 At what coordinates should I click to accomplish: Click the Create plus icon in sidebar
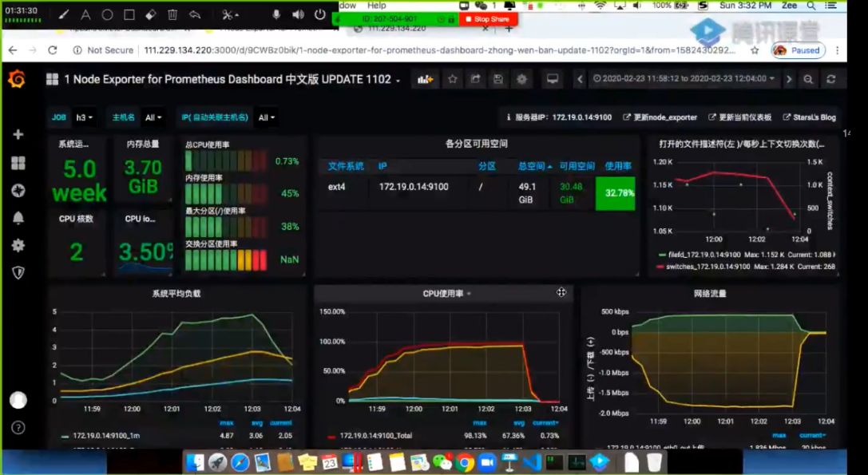click(x=18, y=135)
